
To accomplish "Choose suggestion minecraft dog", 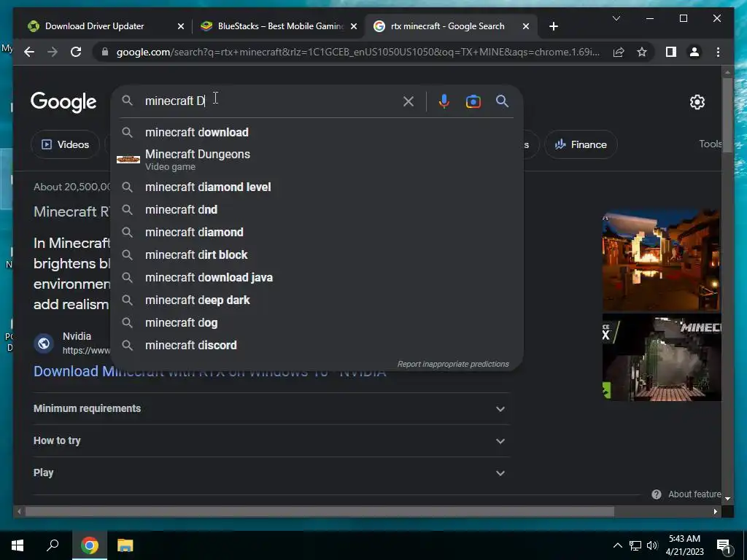I will click(x=317, y=323).
